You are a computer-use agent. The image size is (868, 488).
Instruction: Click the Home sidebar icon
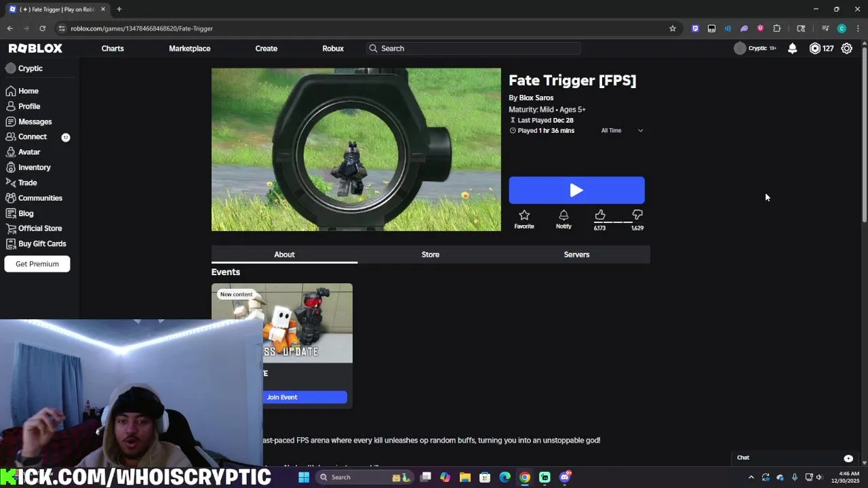(10, 91)
